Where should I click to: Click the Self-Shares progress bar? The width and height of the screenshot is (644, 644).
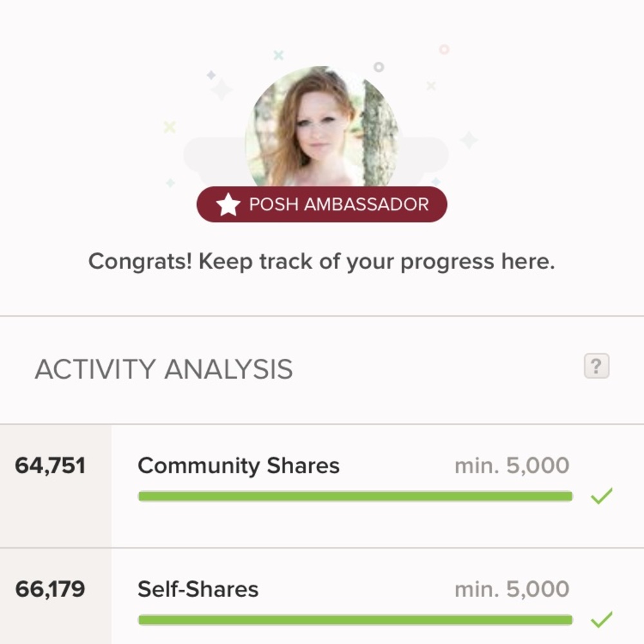pos(355,620)
